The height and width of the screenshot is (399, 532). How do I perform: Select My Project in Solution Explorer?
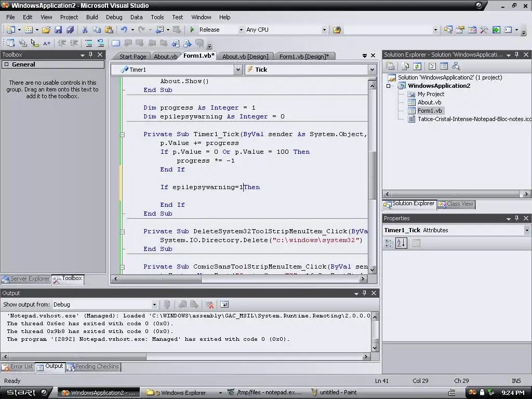(x=431, y=95)
